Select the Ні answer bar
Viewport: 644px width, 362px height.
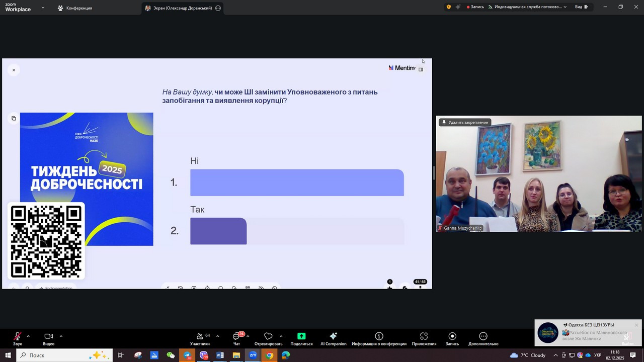[x=297, y=183]
